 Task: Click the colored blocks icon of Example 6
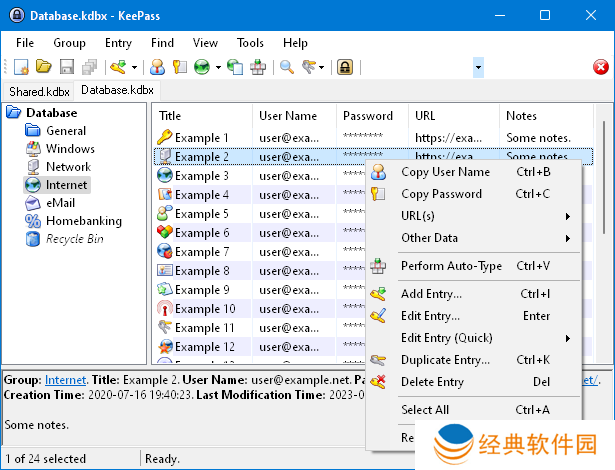coord(165,232)
